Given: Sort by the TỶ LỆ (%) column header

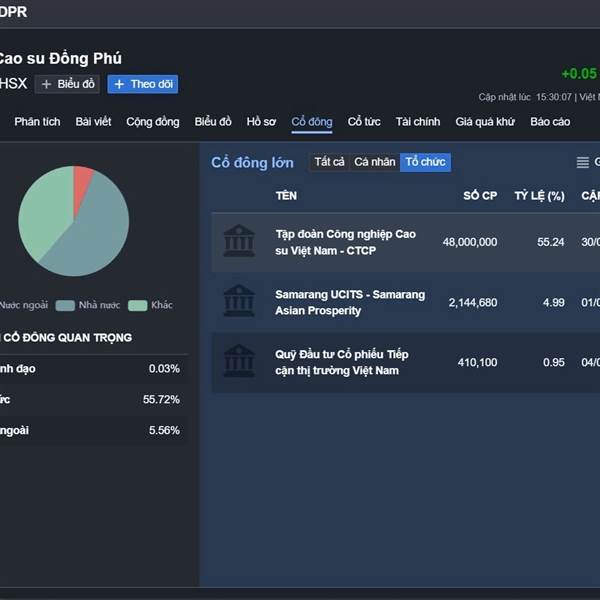Looking at the screenshot, I should click(x=539, y=195).
